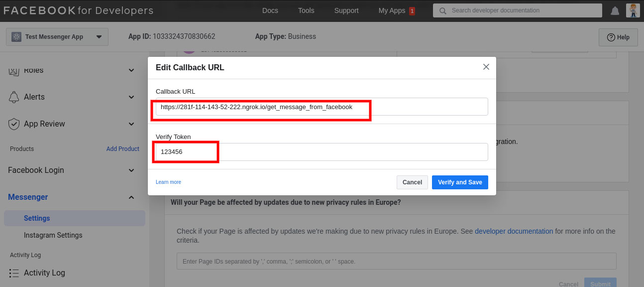Image resolution: width=644 pixels, height=287 pixels.
Task: Open the notifications bell icon
Action: (615, 10)
